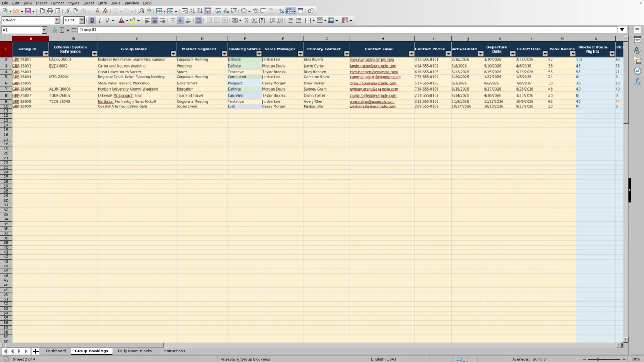Image resolution: width=644 pixels, height=362 pixels.
Task: Open the Name Box dropdown arrow
Action: [44, 30]
